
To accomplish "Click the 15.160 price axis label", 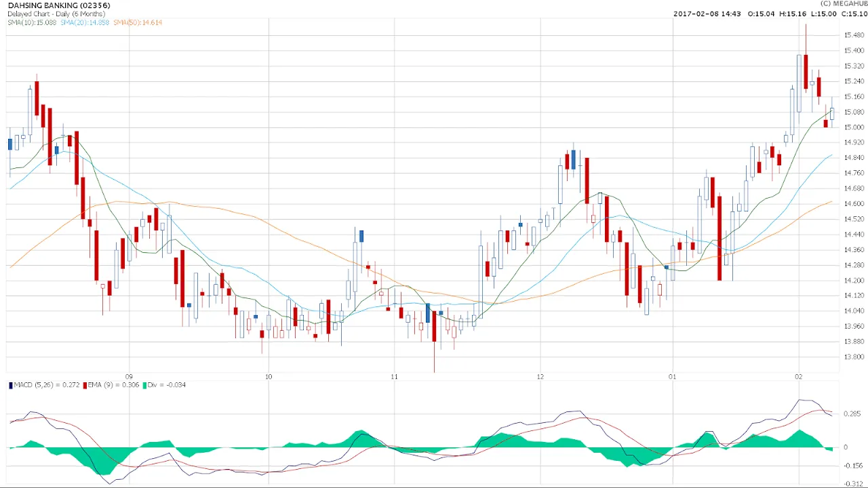I will (854, 97).
